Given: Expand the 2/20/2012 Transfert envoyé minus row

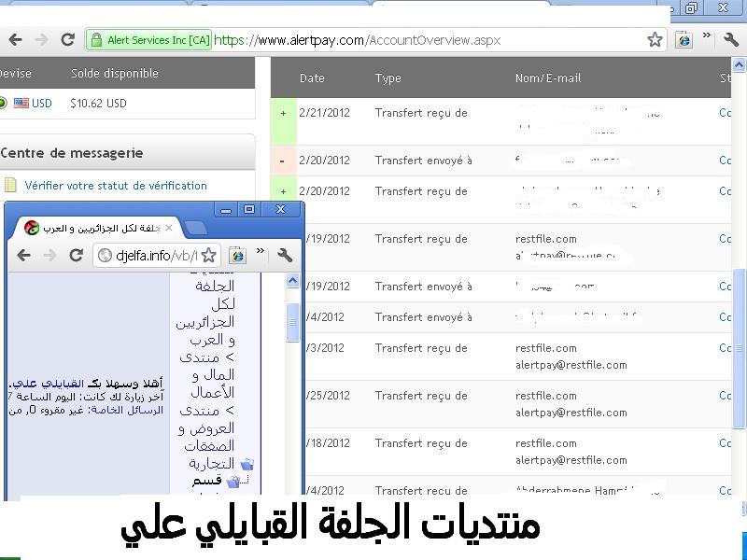Looking at the screenshot, I should pyautogui.click(x=284, y=161).
